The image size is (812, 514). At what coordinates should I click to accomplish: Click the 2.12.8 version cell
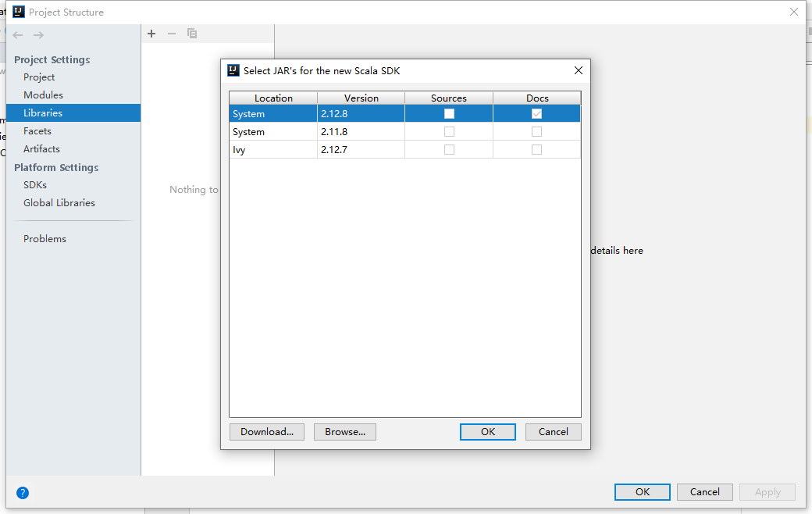[x=361, y=113]
